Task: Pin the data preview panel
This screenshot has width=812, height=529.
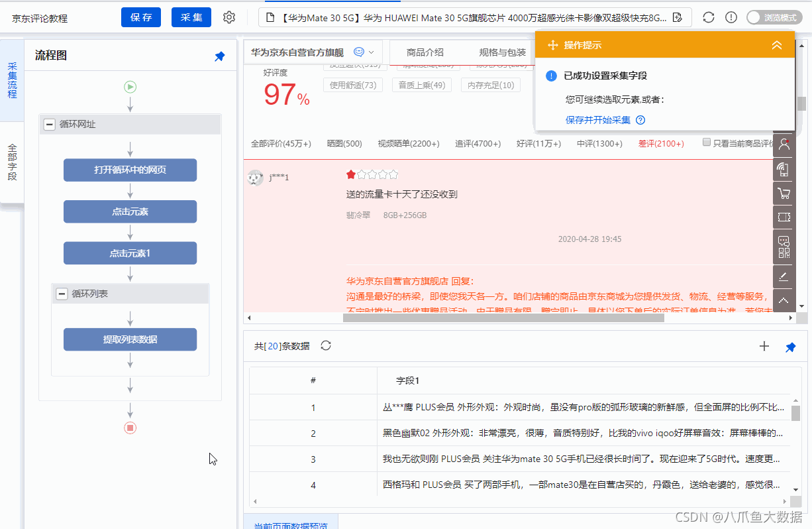Action: pos(790,347)
